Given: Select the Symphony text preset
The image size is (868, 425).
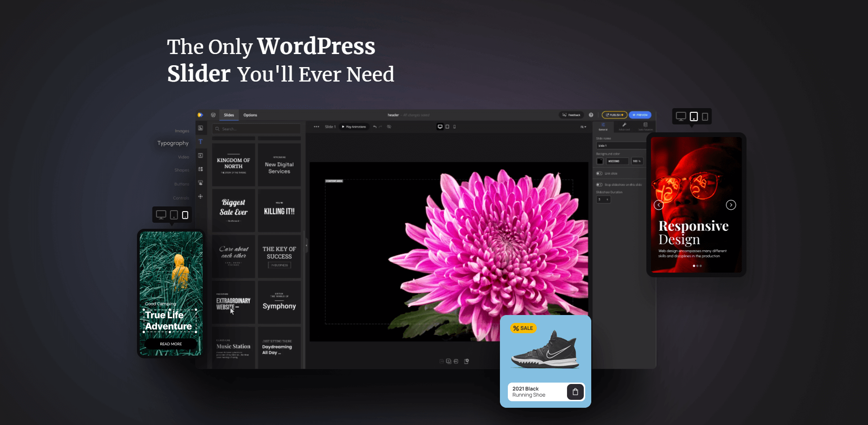Looking at the screenshot, I should click(279, 302).
